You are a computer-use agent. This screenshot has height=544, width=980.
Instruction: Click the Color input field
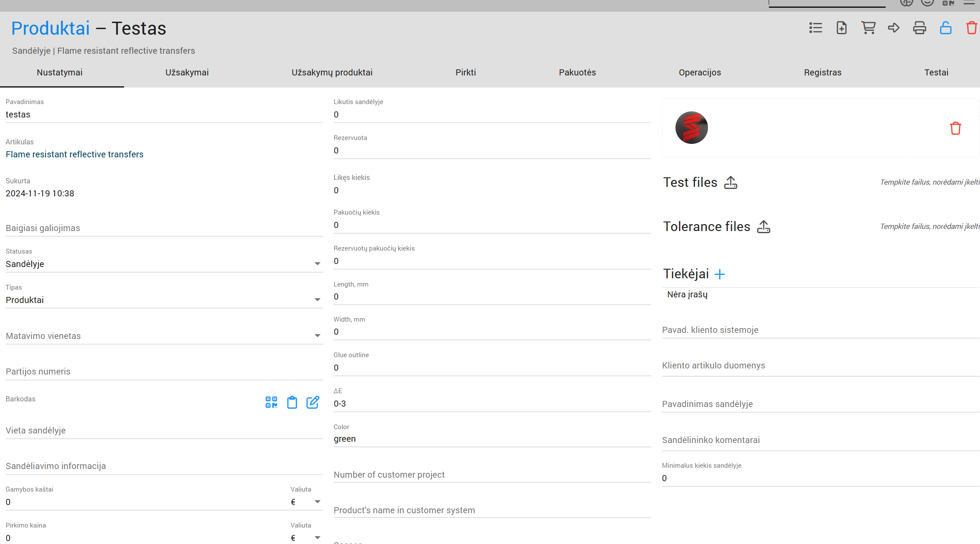(492, 439)
